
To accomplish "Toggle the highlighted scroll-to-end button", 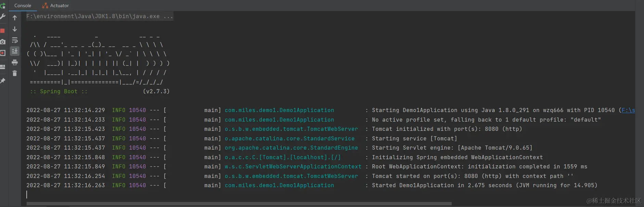I will 15,51.
